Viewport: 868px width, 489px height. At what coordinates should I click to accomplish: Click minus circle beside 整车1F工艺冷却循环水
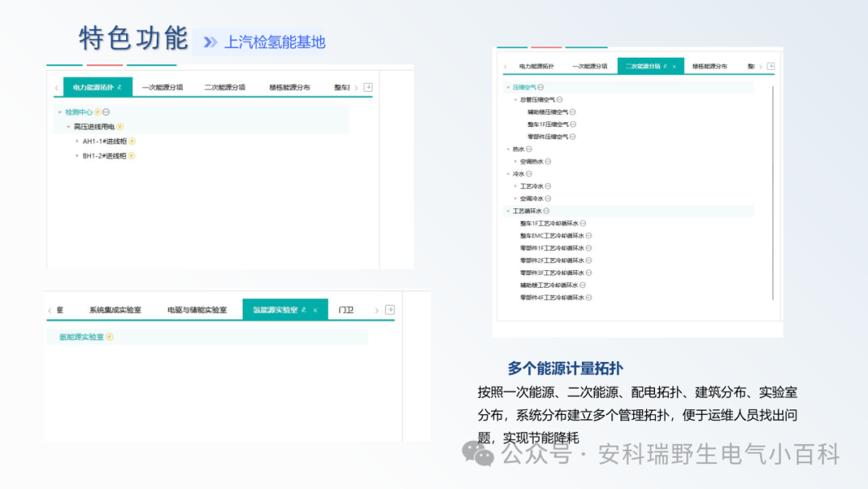coord(583,223)
